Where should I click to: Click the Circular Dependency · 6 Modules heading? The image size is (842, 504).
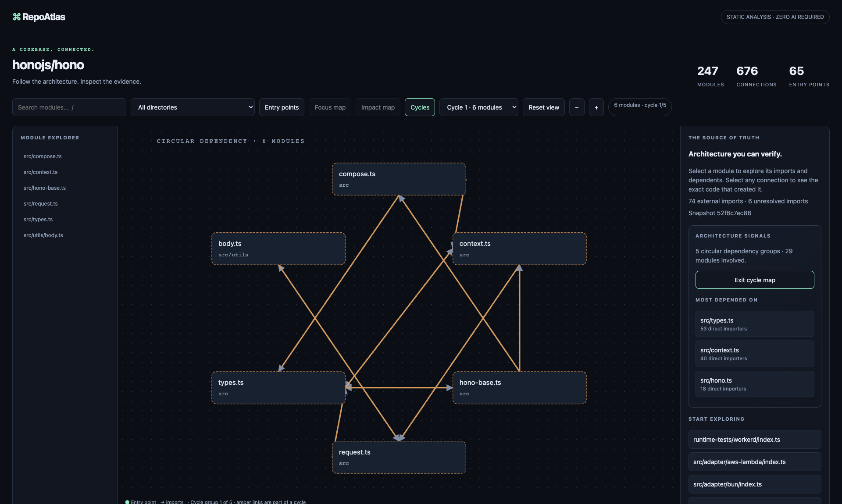pos(231,141)
